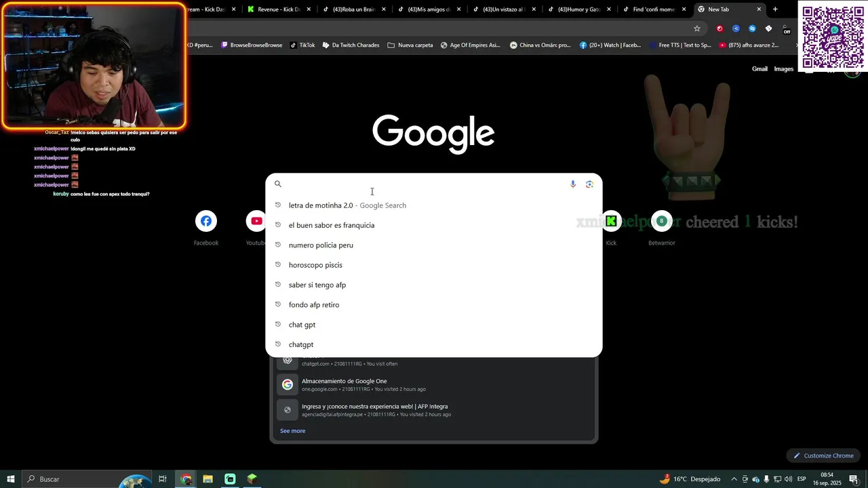Open the Youtube shortcut tile
This screenshot has width=868, height=488.
(256, 228)
